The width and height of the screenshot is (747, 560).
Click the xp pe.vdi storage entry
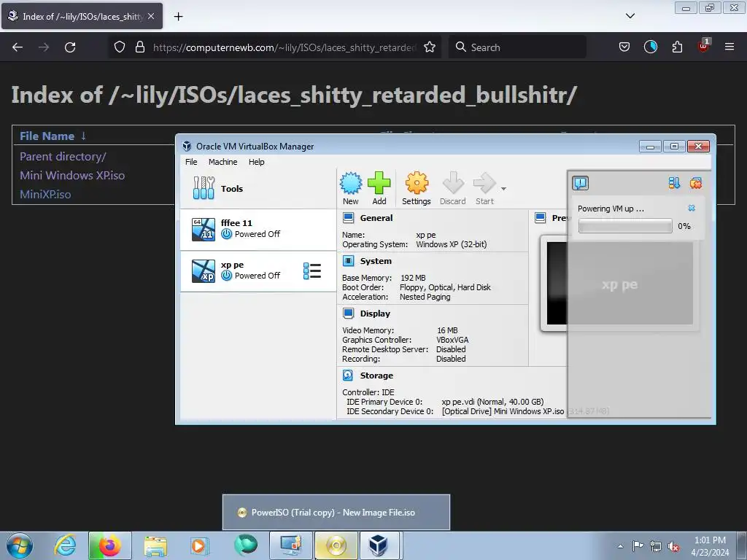click(492, 402)
